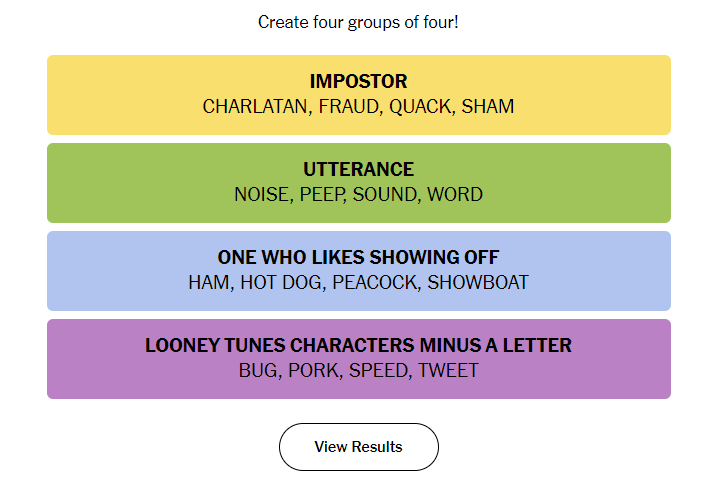Click the word QUACK in yellow group
This screenshot has width=719, height=477.
tap(420, 106)
